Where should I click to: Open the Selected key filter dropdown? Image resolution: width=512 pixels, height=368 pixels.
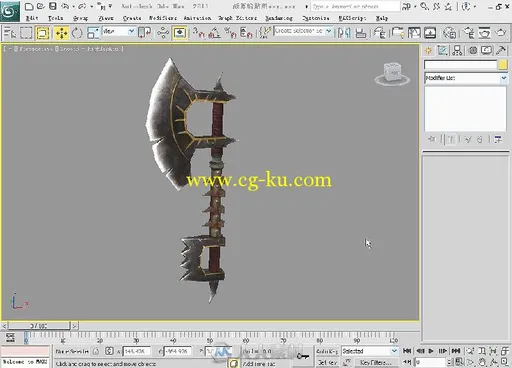pos(369,351)
